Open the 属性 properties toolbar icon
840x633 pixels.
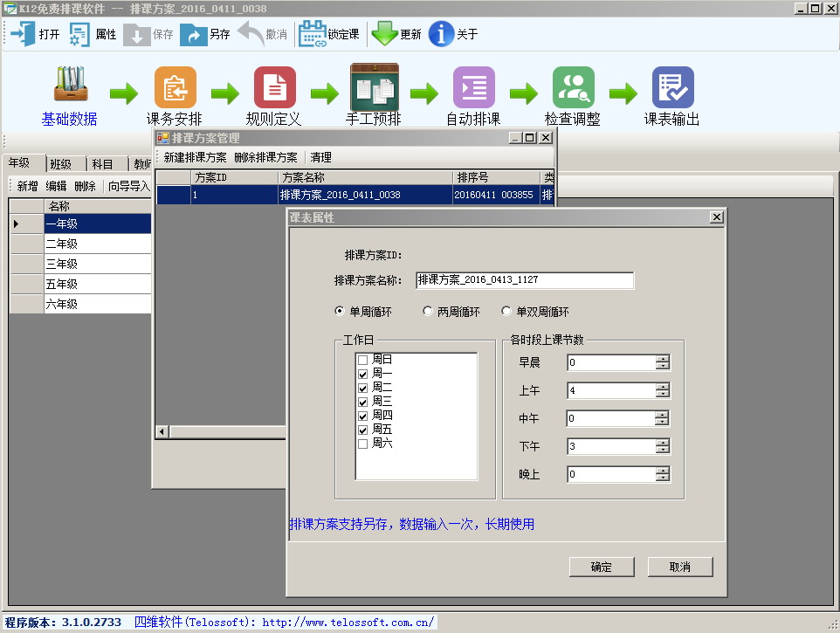(79, 34)
